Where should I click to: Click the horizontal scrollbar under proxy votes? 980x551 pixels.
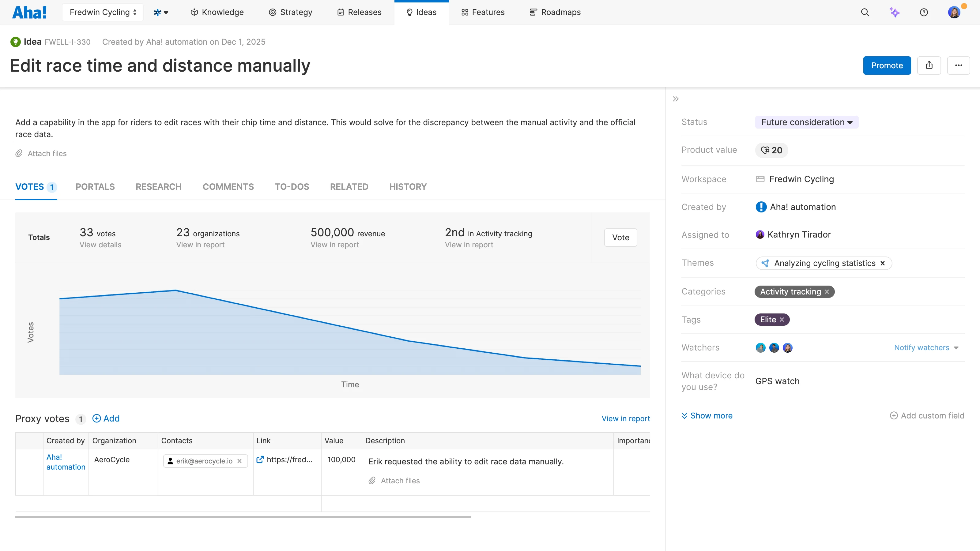[x=243, y=517]
